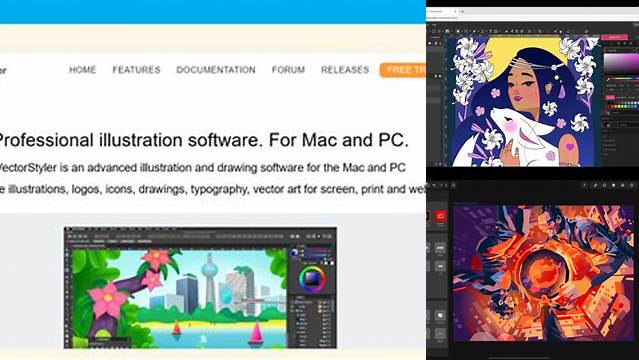Open the HOME navigation link

[x=82, y=70]
